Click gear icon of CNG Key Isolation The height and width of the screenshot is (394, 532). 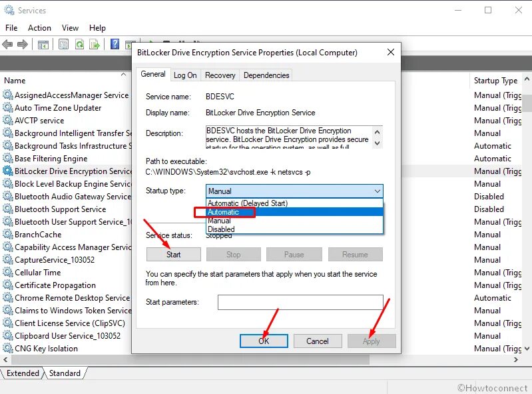point(8,348)
